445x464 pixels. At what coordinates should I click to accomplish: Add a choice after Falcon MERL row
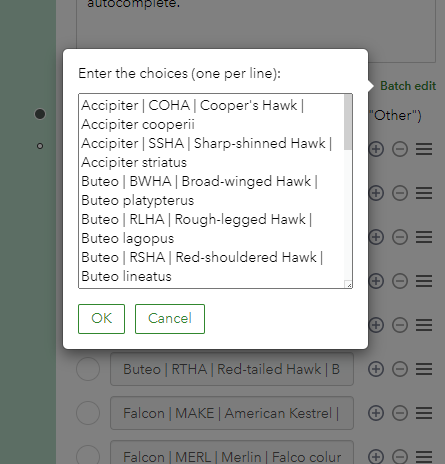click(x=376, y=457)
